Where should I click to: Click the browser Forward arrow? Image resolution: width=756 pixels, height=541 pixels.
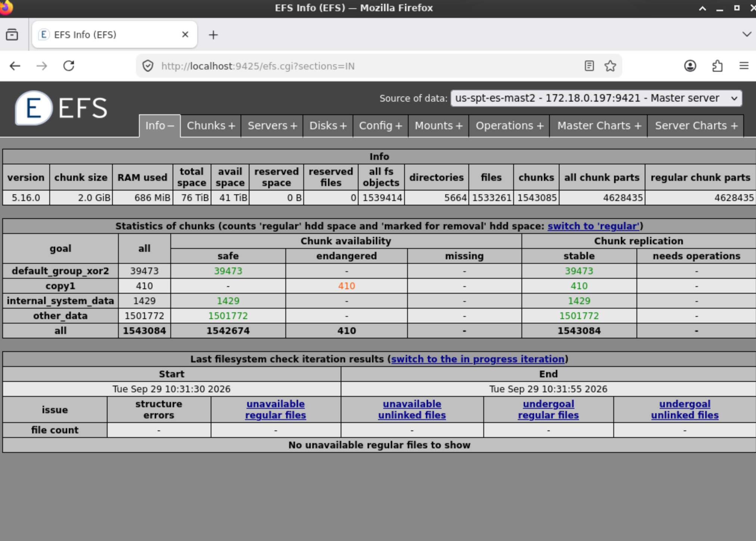(42, 66)
